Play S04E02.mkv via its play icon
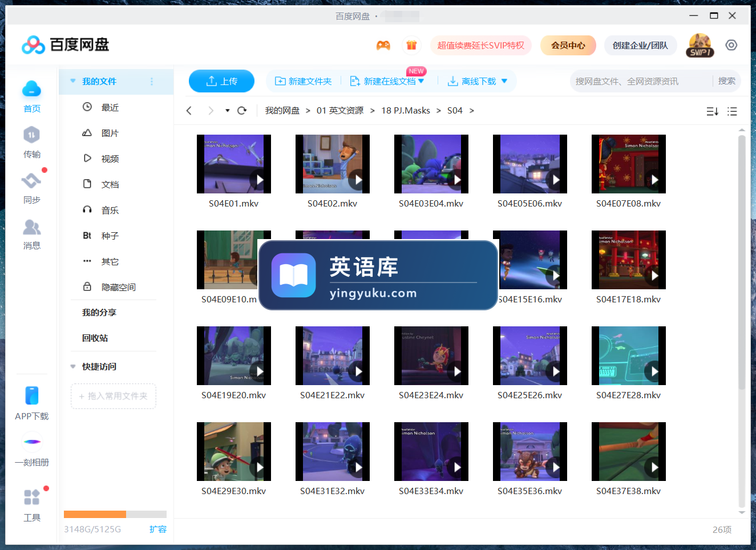Image resolution: width=756 pixels, height=550 pixels. click(358, 180)
